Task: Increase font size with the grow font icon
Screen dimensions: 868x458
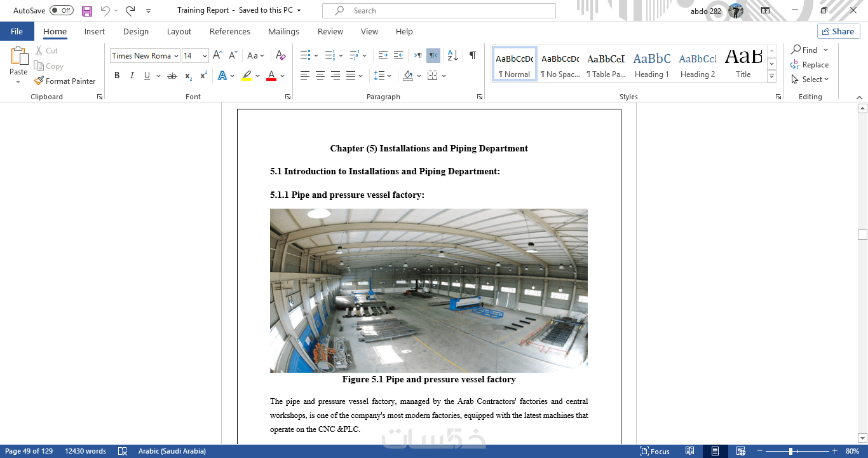Action: click(x=217, y=56)
